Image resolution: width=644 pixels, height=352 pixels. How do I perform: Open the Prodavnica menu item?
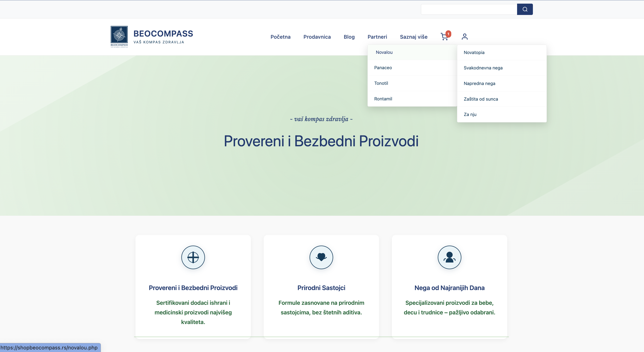coord(317,37)
